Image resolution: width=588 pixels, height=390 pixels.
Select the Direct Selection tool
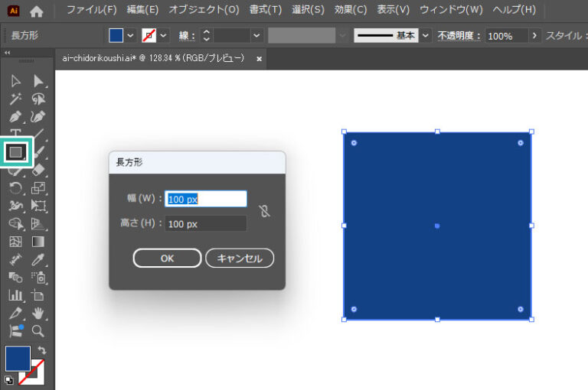(x=38, y=81)
